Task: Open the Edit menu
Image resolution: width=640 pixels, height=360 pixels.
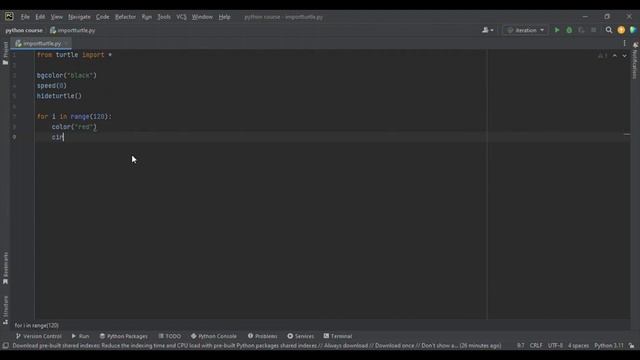Action: coord(40,17)
